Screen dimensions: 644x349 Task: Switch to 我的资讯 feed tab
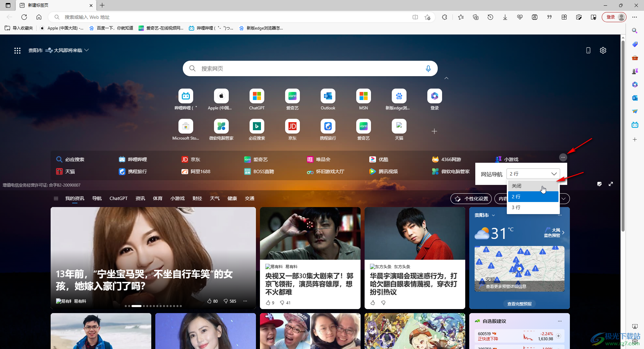coord(75,199)
